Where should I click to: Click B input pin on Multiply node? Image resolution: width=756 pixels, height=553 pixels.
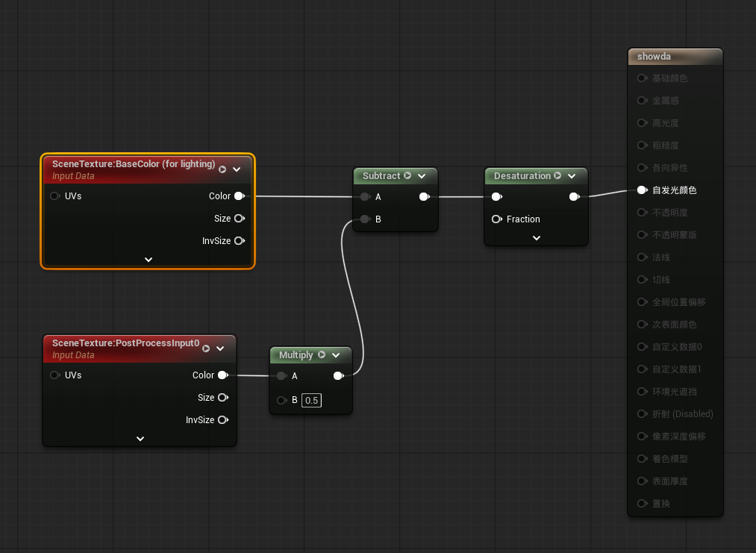(x=281, y=400)
